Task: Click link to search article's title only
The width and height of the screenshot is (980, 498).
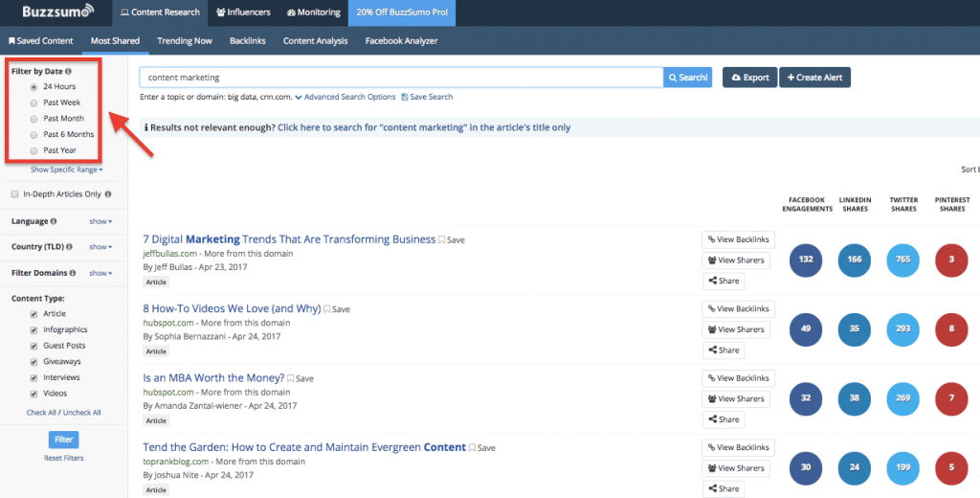Action: click(x=424, y=127)
